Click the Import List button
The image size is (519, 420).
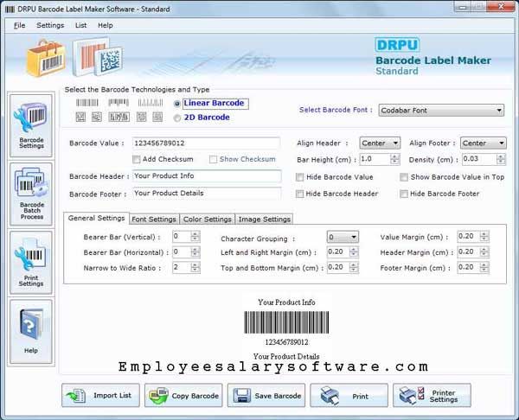point(100,396)
